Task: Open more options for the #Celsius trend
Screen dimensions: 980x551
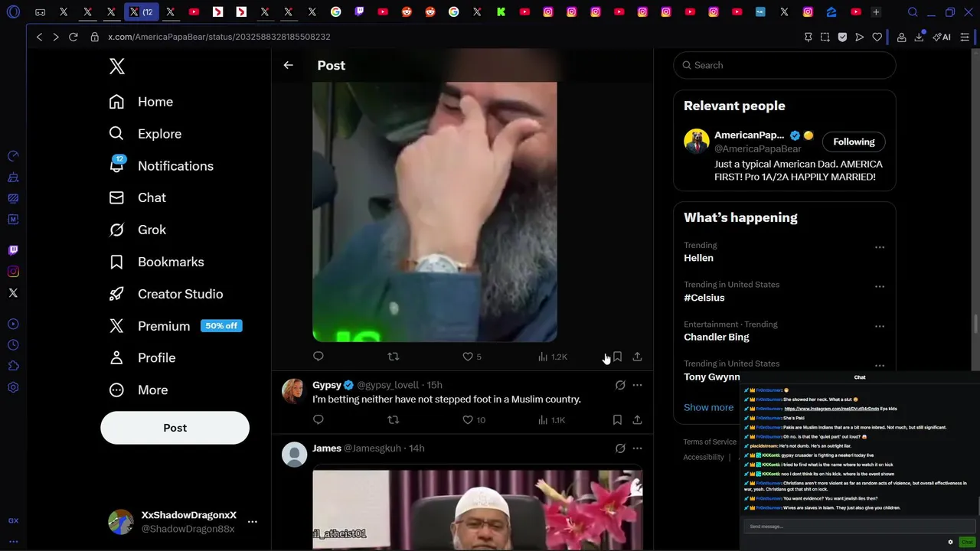Action: click(880, 286)
